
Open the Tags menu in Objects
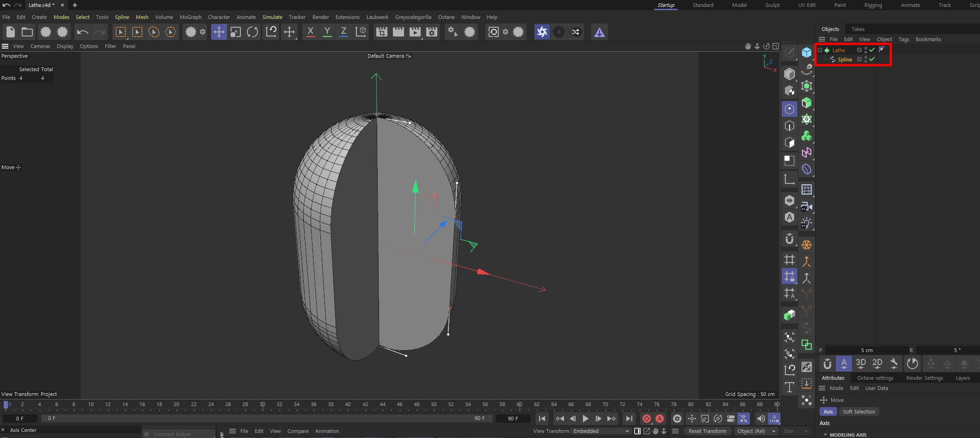pos(903,39)
